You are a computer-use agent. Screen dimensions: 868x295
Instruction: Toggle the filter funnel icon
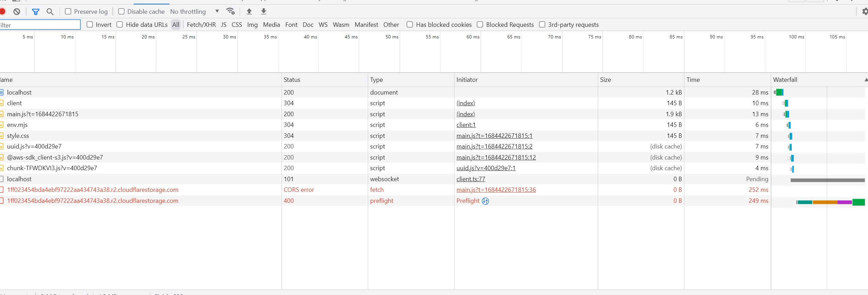[35, 12]
